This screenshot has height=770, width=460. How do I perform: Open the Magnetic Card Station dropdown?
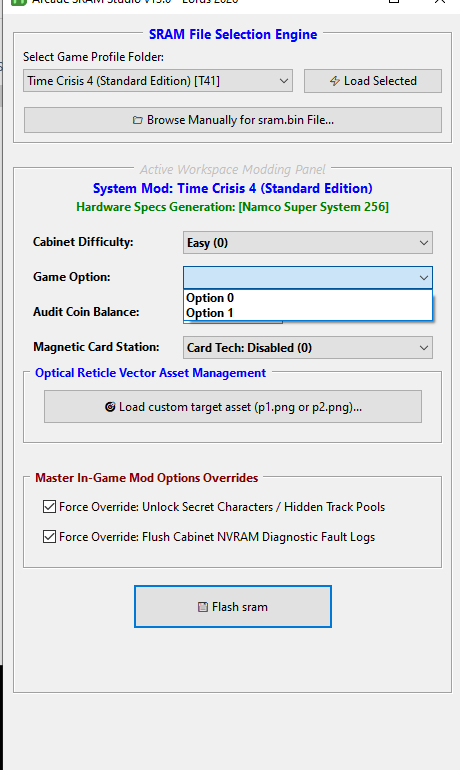click(x=308, y=348)
